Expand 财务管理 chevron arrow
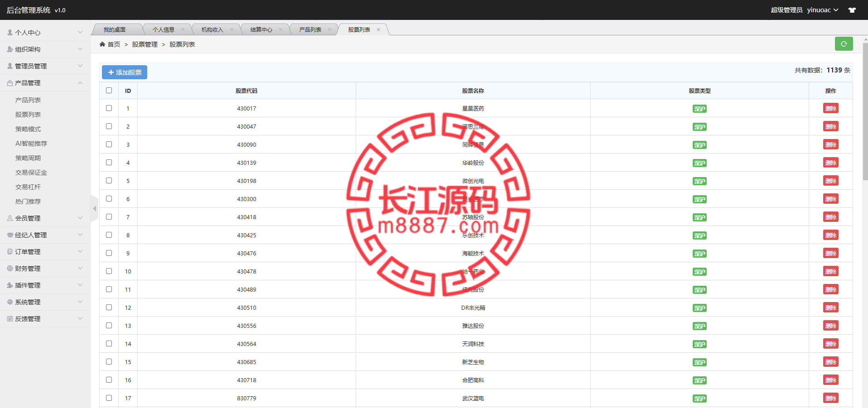 tap(80, 268)
